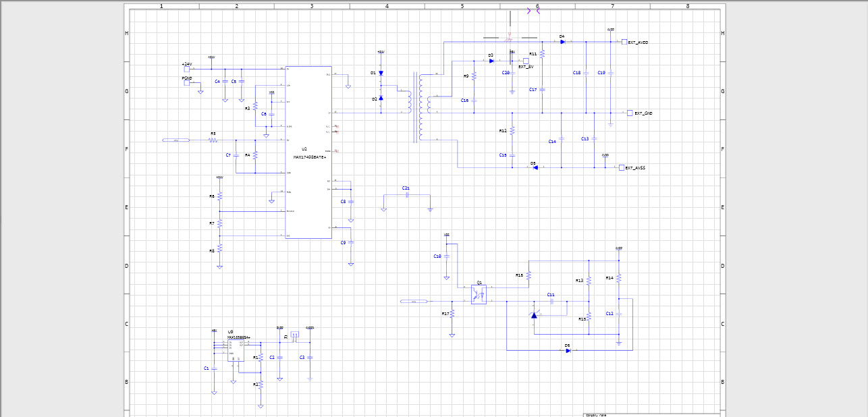Image resolution: width=868 pixels, height=417 pixels.
Task: Click the 'MAX17498BATE+' part name text
Action: 310,157
